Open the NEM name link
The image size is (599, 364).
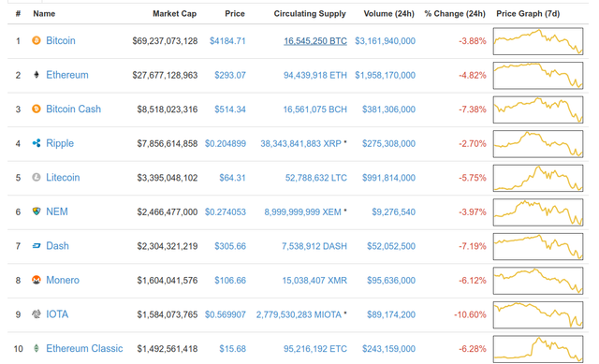(57, 211)
